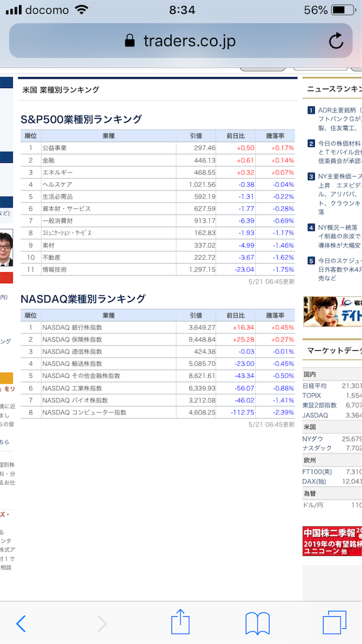Open news ranking item number 3 badge
The image size is (362, 644).
[311, 177]
